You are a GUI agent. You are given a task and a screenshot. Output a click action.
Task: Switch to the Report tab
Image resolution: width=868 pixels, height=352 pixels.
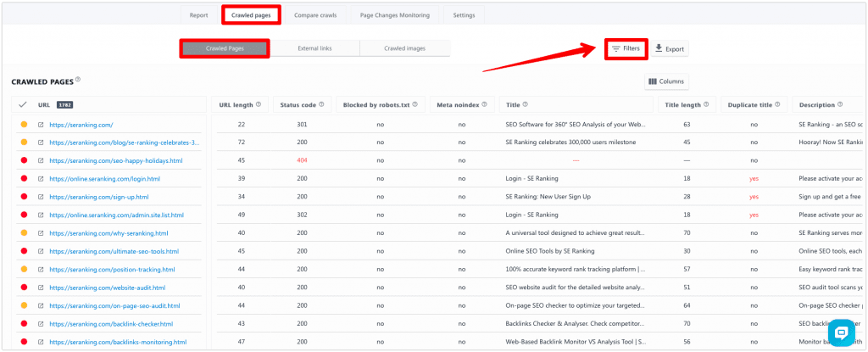point(198,15)
